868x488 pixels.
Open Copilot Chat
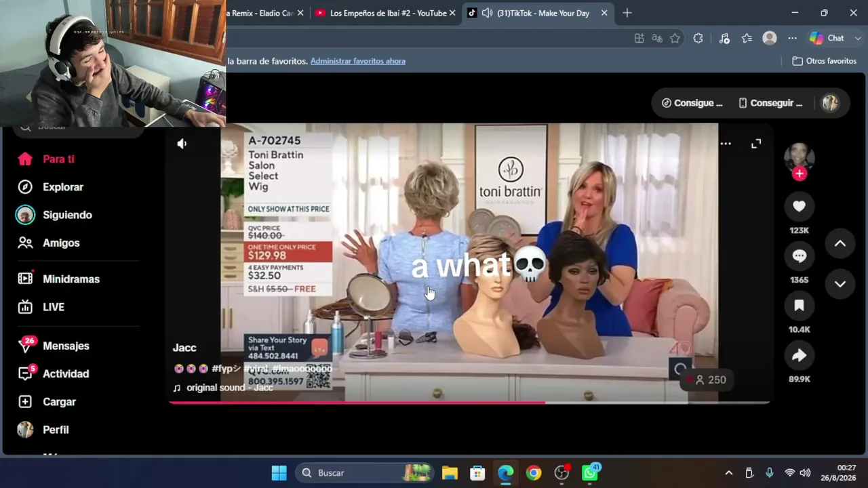[827, 39]
